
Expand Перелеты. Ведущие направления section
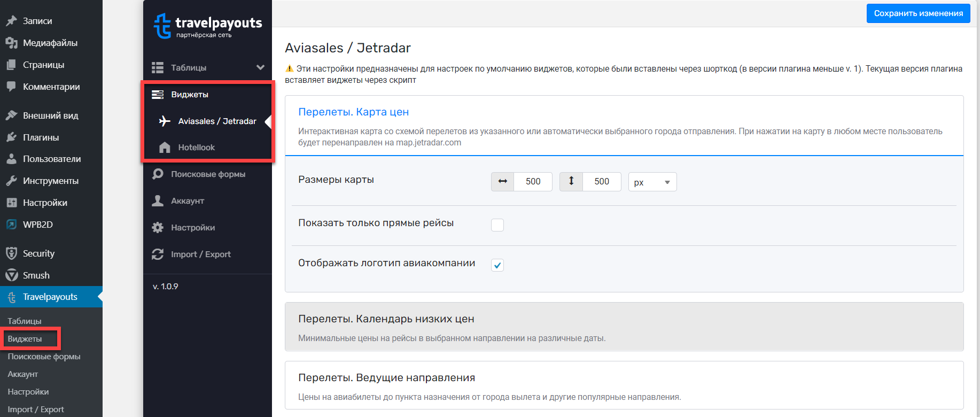[x=624, y=385]
